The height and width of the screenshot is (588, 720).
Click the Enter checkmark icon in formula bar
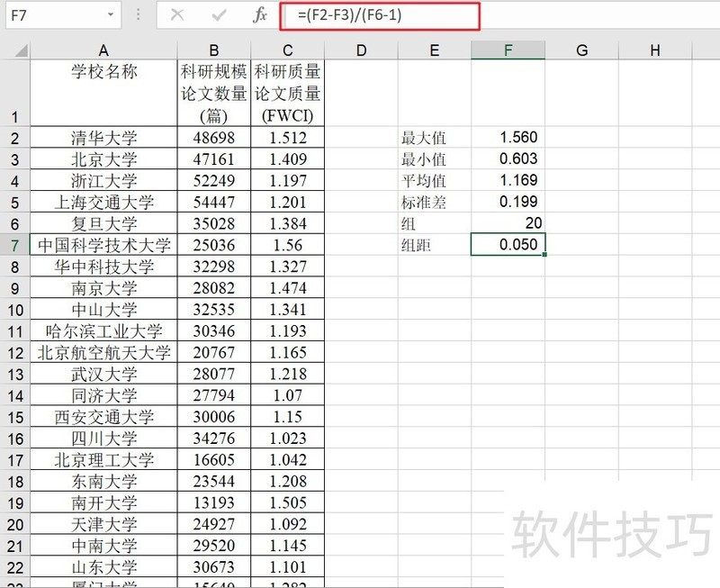[x=219, y=15]
